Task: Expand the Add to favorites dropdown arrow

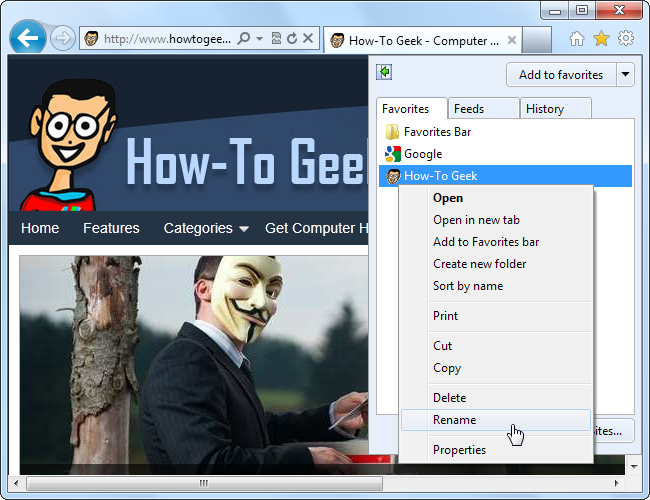Action: 626,75
